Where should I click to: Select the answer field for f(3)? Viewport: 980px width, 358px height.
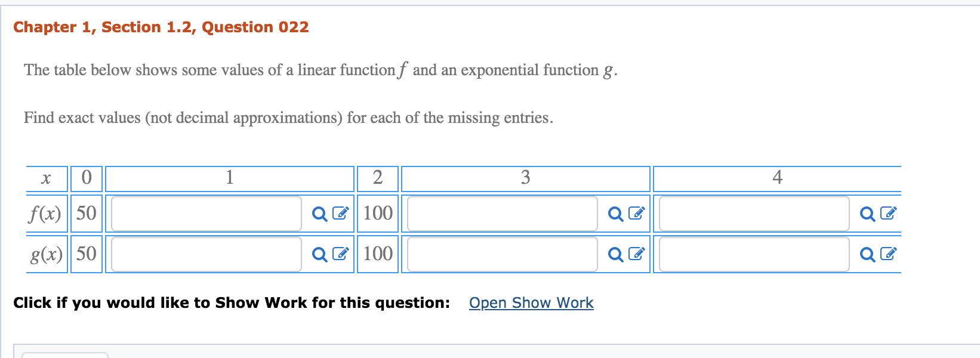(501, 213)
